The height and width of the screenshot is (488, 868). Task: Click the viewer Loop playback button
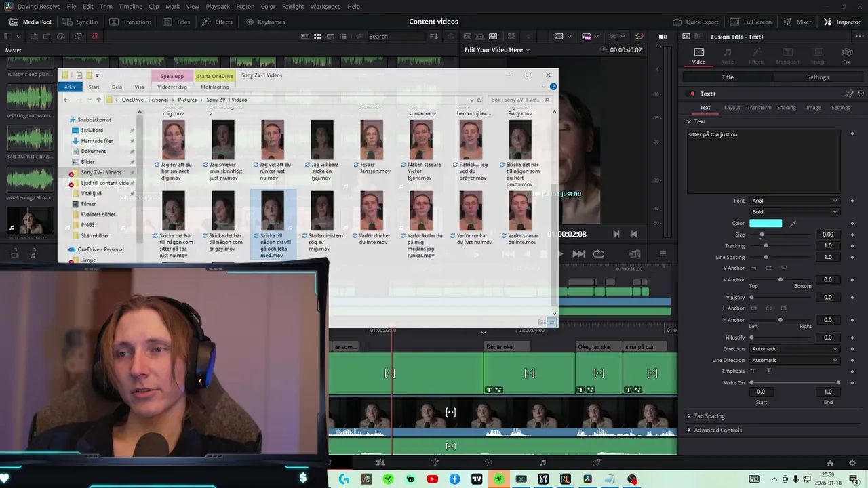[599, 254]
